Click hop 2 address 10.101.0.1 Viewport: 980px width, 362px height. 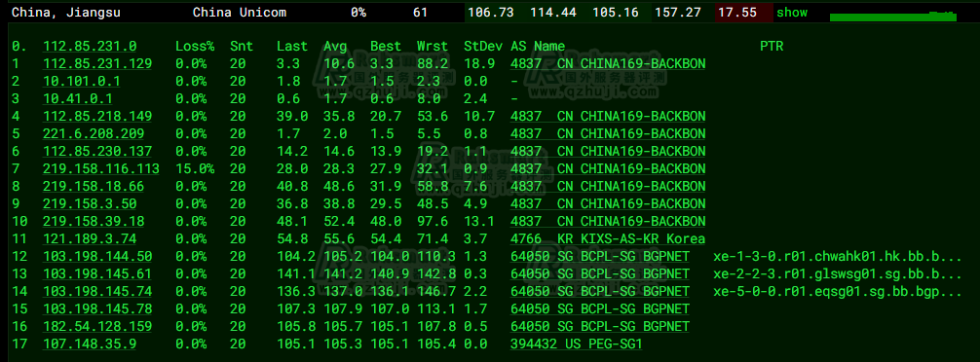(x=82, y=81)
